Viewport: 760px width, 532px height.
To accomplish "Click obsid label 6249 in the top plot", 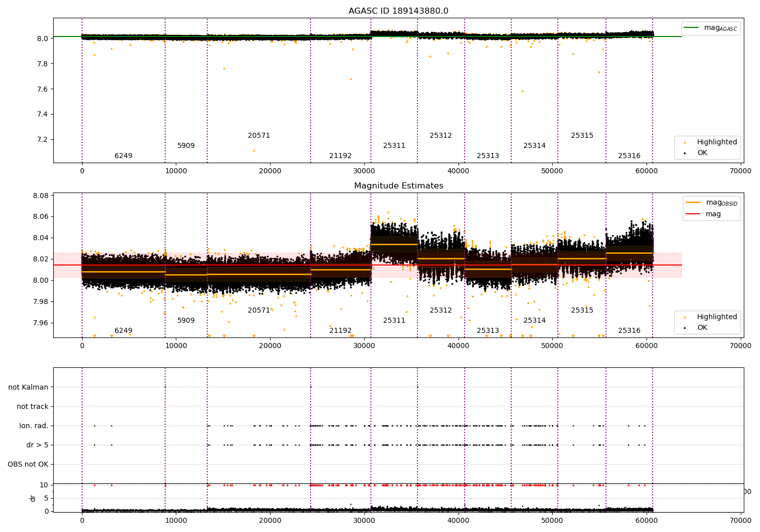I will tap(124, 156).
